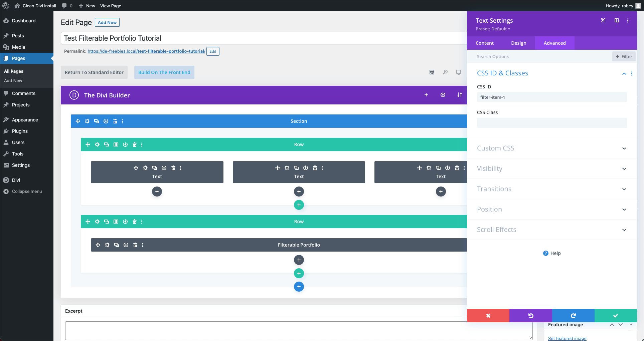Click the CSS ID input field
The height and width of the screenshot is (341, 644).
[552, 97]
